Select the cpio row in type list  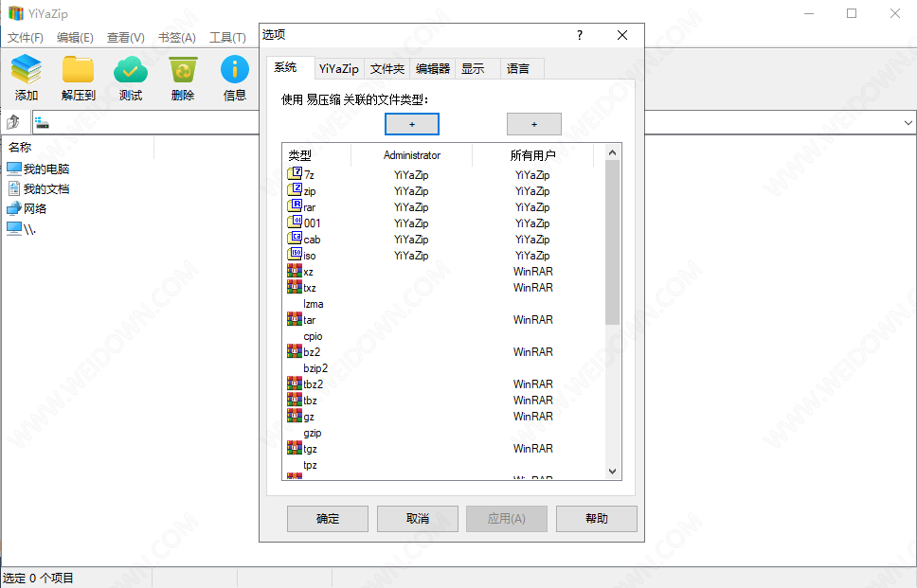pyautogui.click(x=443, y=336)
